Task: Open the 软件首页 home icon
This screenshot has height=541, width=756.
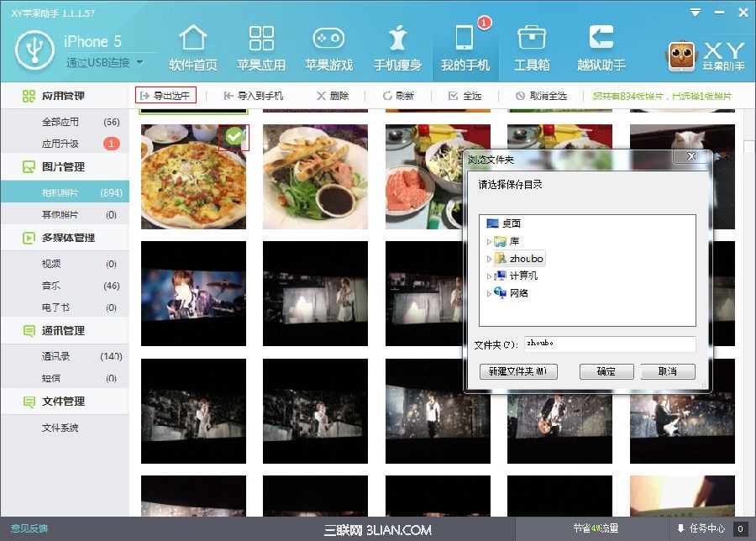Action: pos(193,39)
